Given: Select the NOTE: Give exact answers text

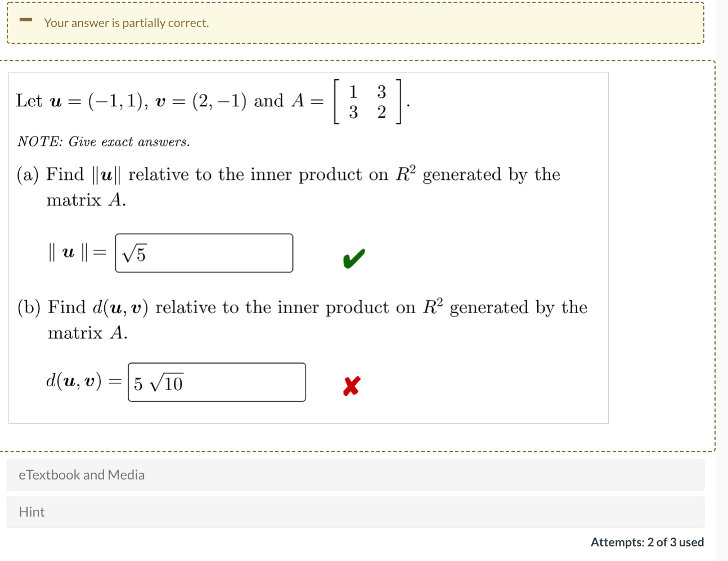Looking at the screenshot, I should pos(103,142).
